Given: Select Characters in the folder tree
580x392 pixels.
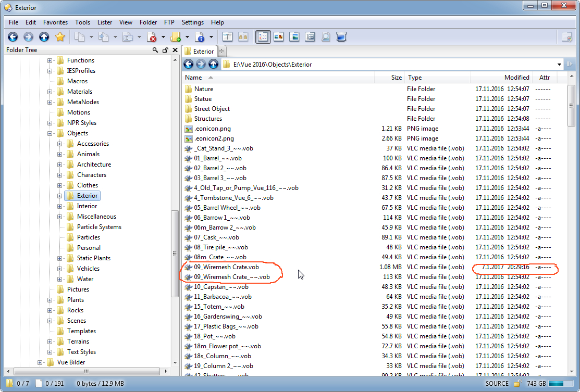Looking at the screenshot, I should click(x=91, y=175).
